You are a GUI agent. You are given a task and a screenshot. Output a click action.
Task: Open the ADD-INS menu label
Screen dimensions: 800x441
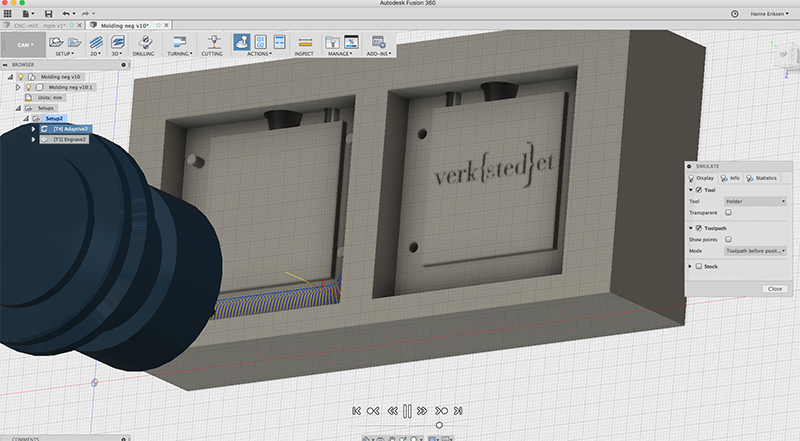(379, 54)
